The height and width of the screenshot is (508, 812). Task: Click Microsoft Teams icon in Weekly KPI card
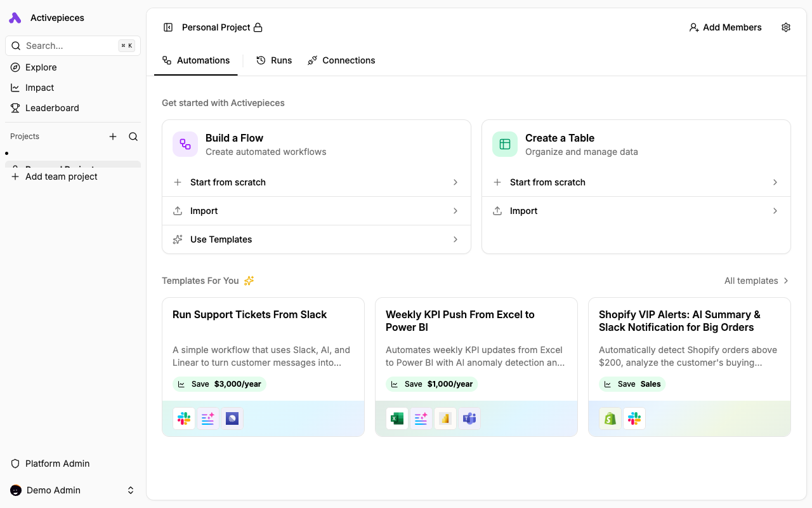point(469,418)
